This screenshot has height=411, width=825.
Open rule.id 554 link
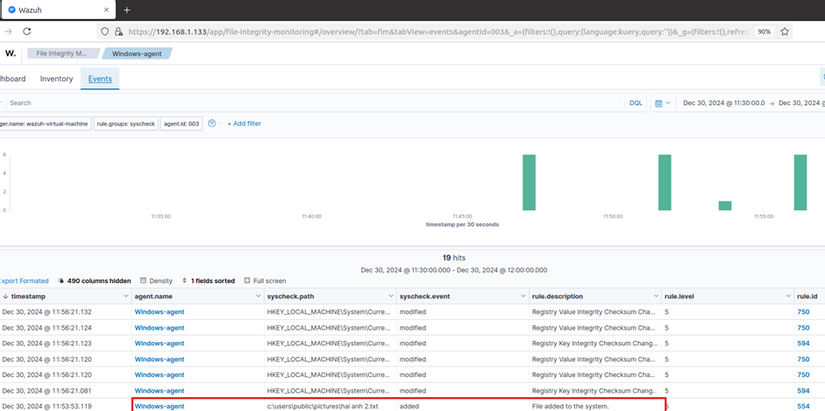(803, 407)
